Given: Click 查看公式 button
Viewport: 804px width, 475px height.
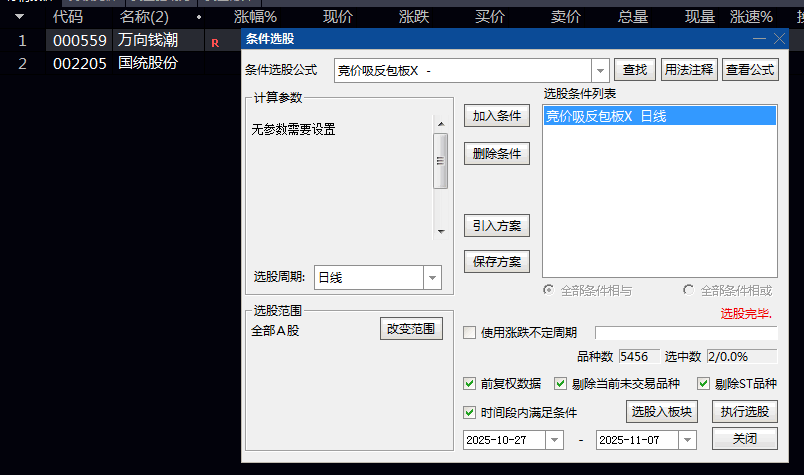Looking at the screenshot, I should click(x=750, y=70).
